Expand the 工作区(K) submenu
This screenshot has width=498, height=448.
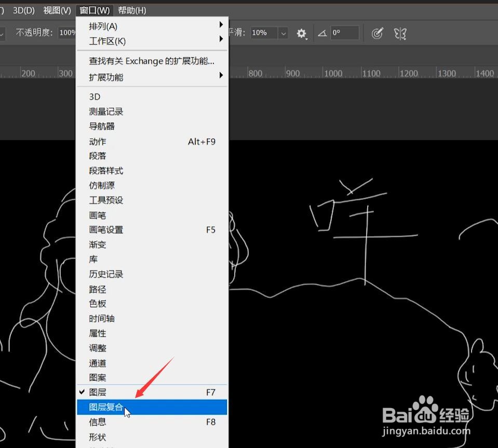click(152, 41)
